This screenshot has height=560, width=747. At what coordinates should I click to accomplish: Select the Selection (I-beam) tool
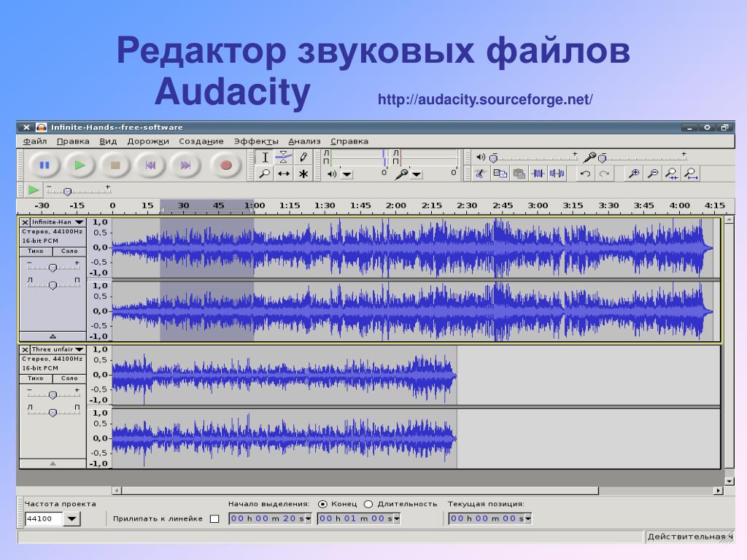click(x=264, y=157)
